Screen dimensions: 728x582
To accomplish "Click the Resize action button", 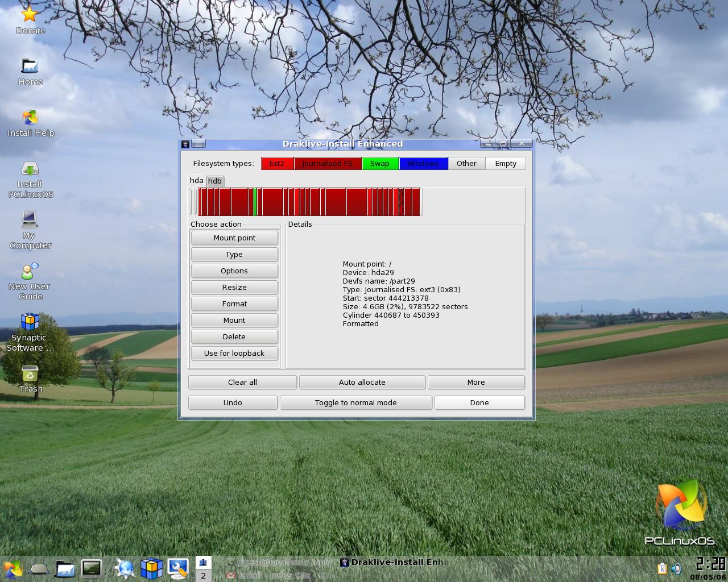I will 234,288.
